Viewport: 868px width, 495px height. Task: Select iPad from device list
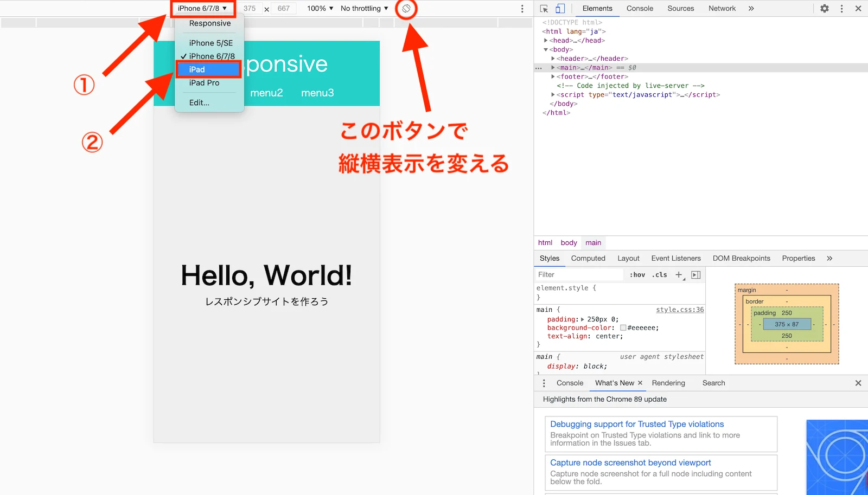click(208, 69)
